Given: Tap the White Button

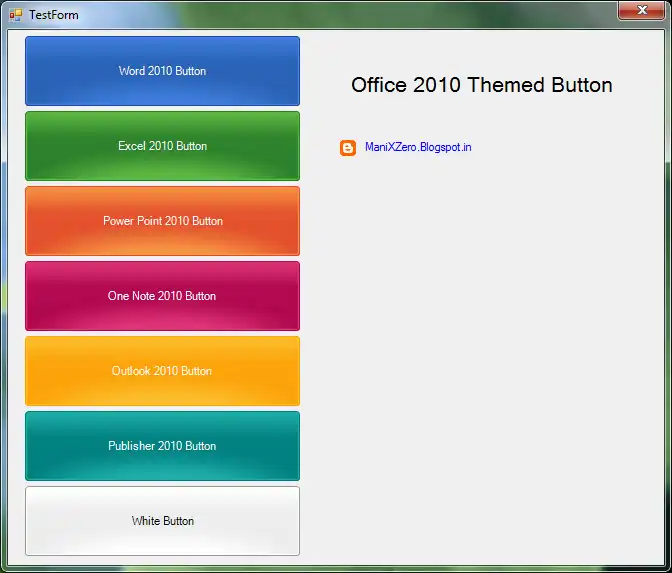Looking at the screenshot, I should click(x=162, y=521).
